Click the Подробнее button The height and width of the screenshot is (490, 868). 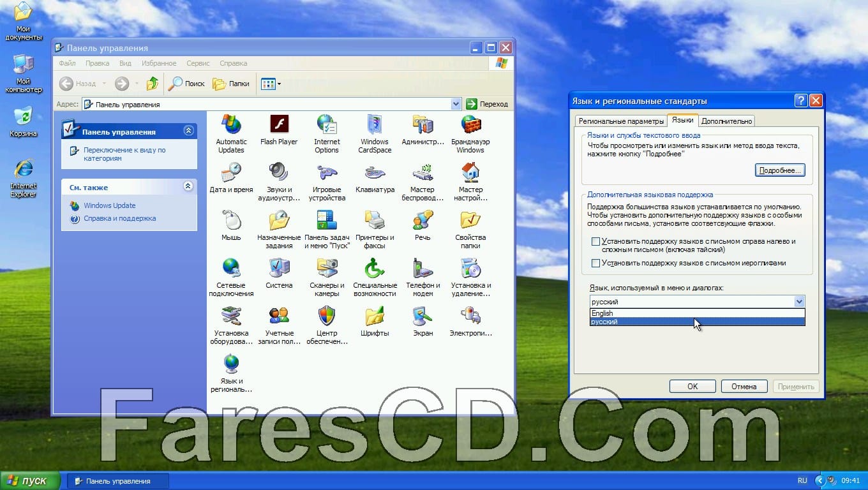pos(779,170)
